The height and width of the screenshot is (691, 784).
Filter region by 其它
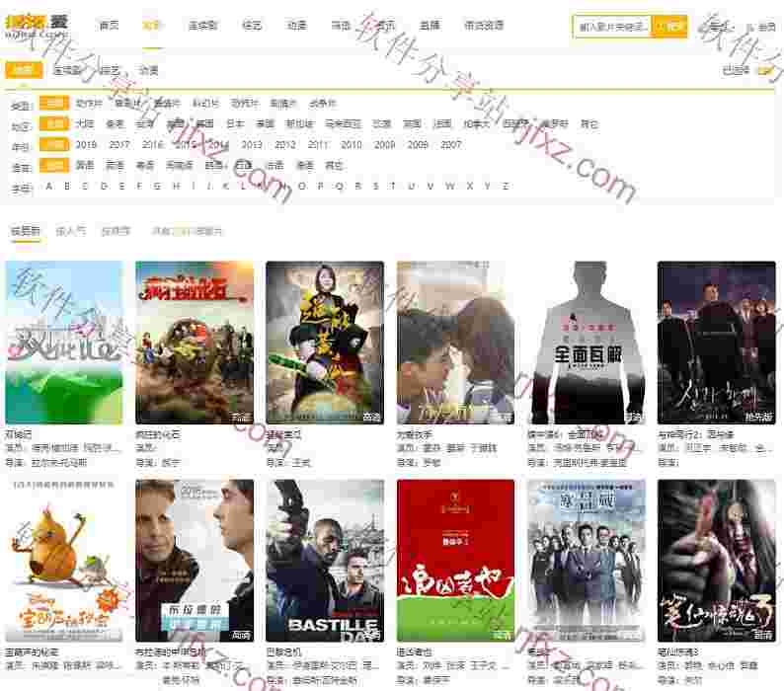589,124
